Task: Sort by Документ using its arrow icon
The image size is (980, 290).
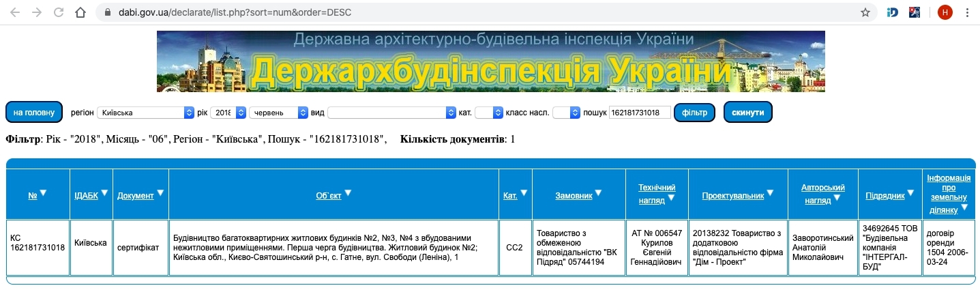Action: [161, 193]
